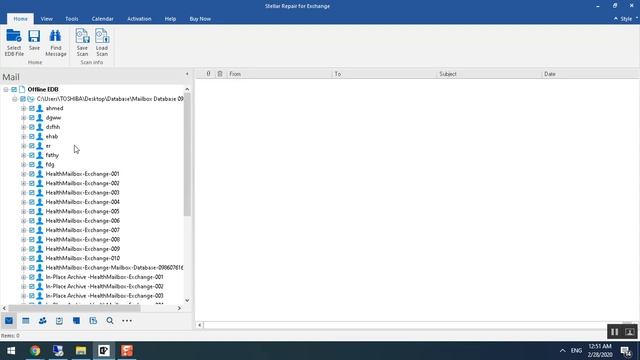Expand HealthMailbox-Exchange-010 node

(24, 258)
